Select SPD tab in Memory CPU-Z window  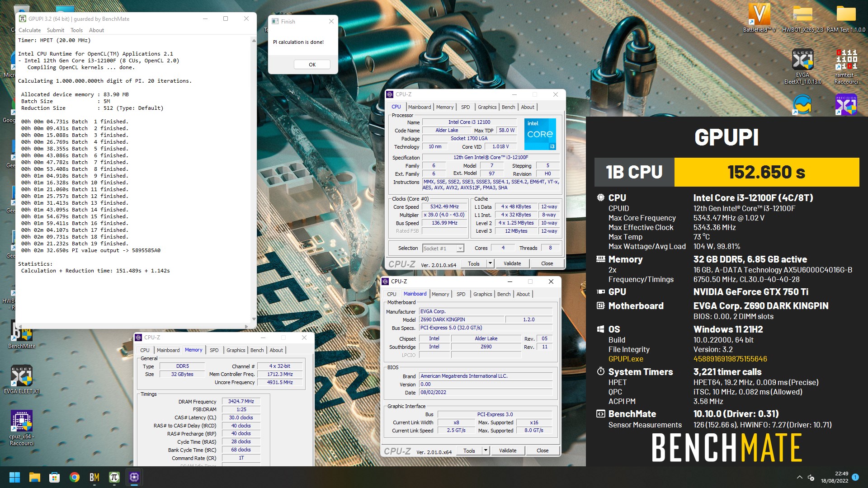214,350
